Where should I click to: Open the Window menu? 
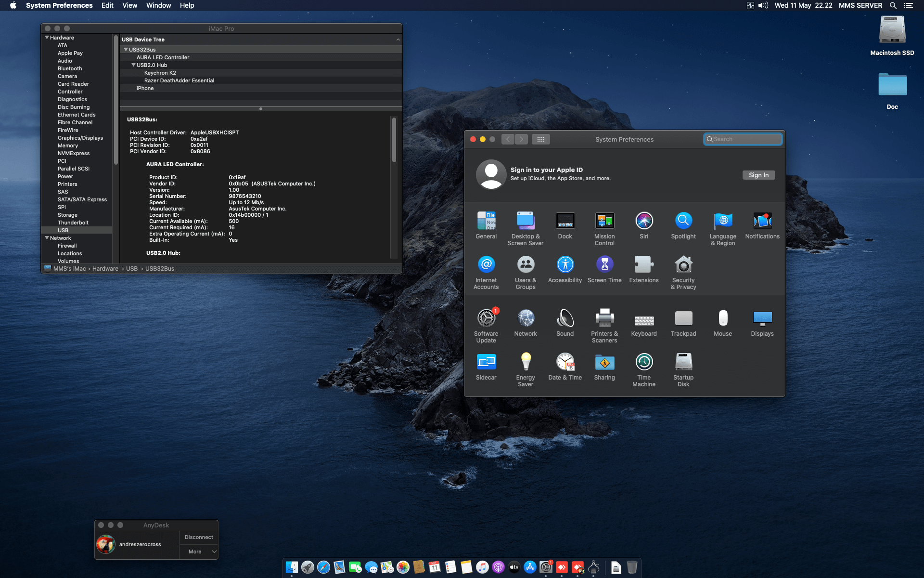tap(158, 5)
